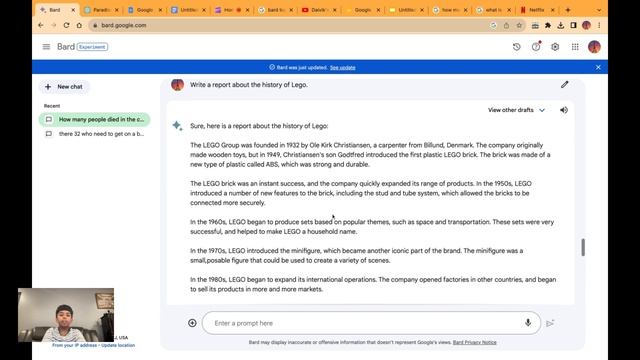Open the Bard Privacy Notice link
Screen dimensions: 640x360
click(x=475, y=342)
